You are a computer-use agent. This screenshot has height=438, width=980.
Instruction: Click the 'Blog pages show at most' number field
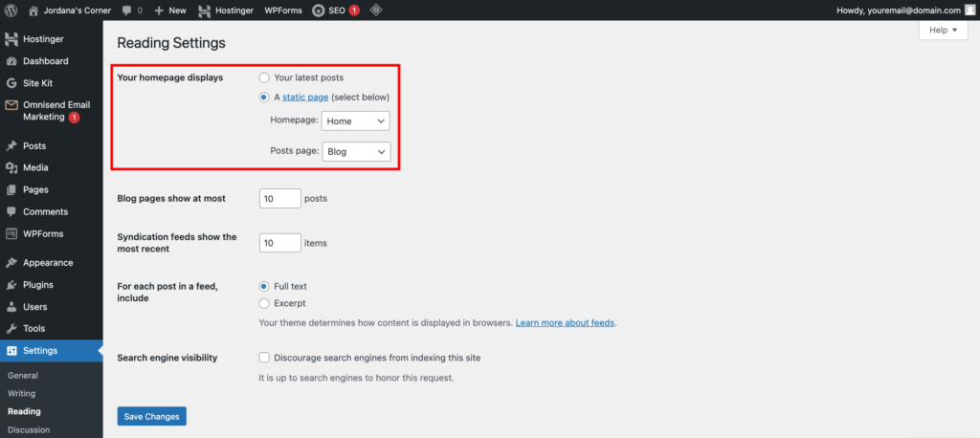click(279, 199)
